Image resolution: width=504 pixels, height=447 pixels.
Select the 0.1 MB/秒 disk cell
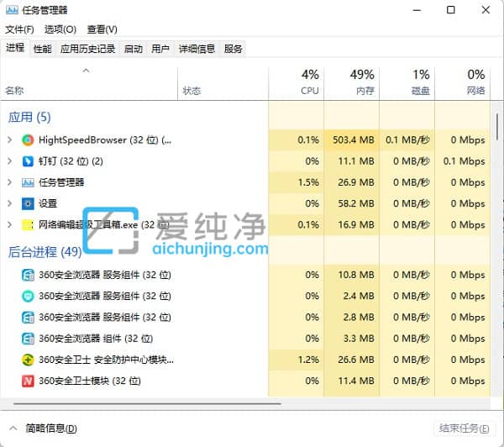[x=407, y=139]
